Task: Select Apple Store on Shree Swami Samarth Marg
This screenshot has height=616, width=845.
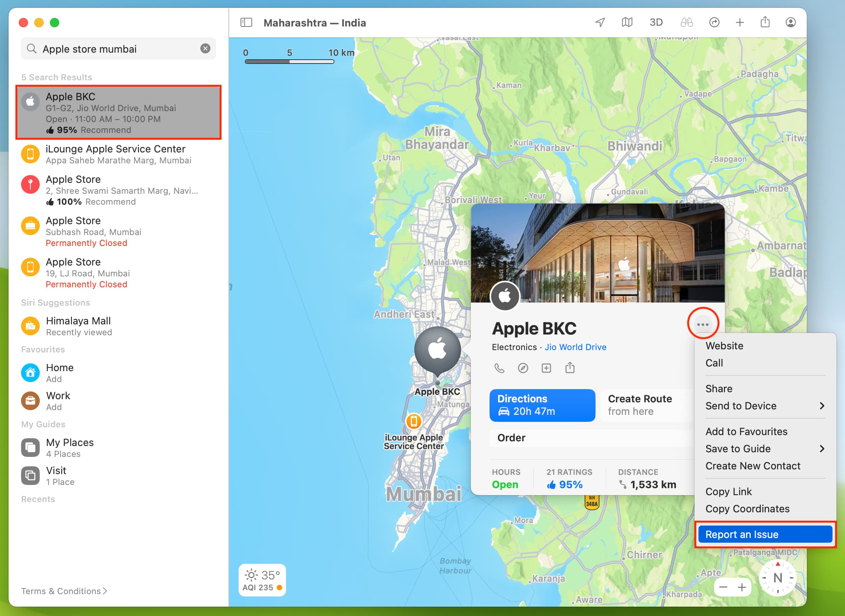Action: [x=118, y=190]
